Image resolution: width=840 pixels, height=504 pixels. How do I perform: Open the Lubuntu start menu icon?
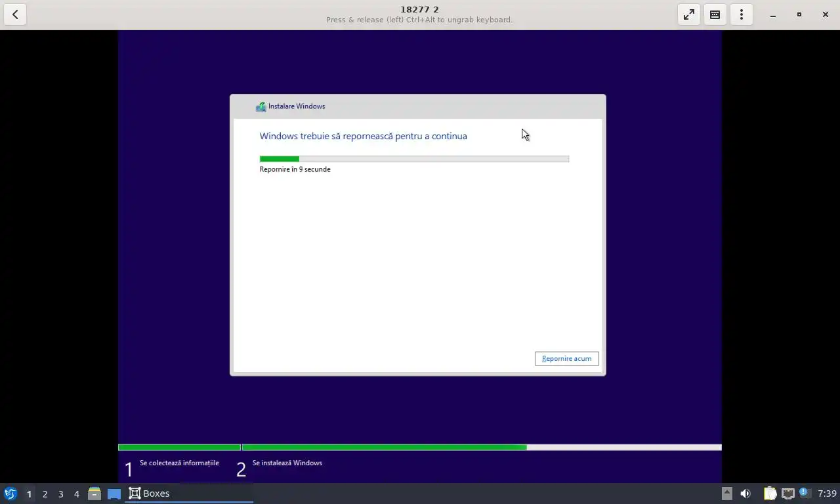10,493
